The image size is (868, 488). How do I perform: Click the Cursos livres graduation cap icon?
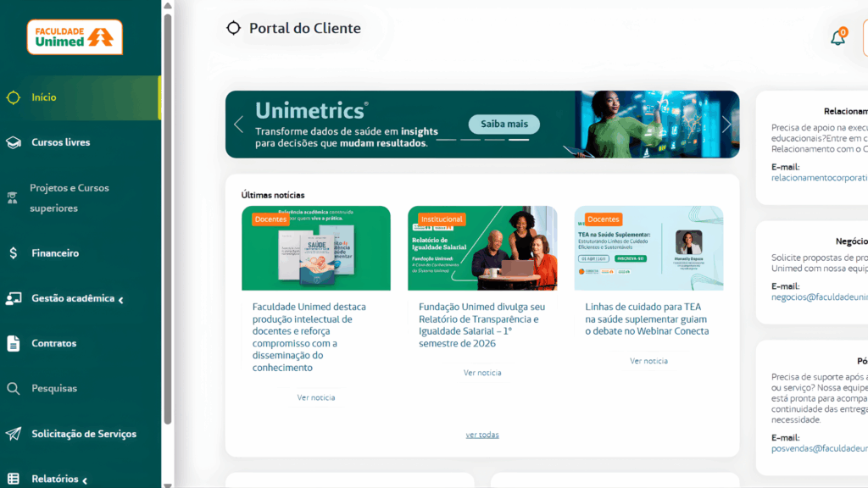click(x=14, y=142)
